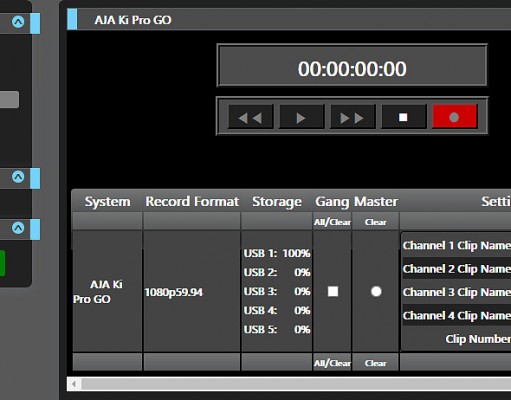Select the Storage column header

pos(277,201)
